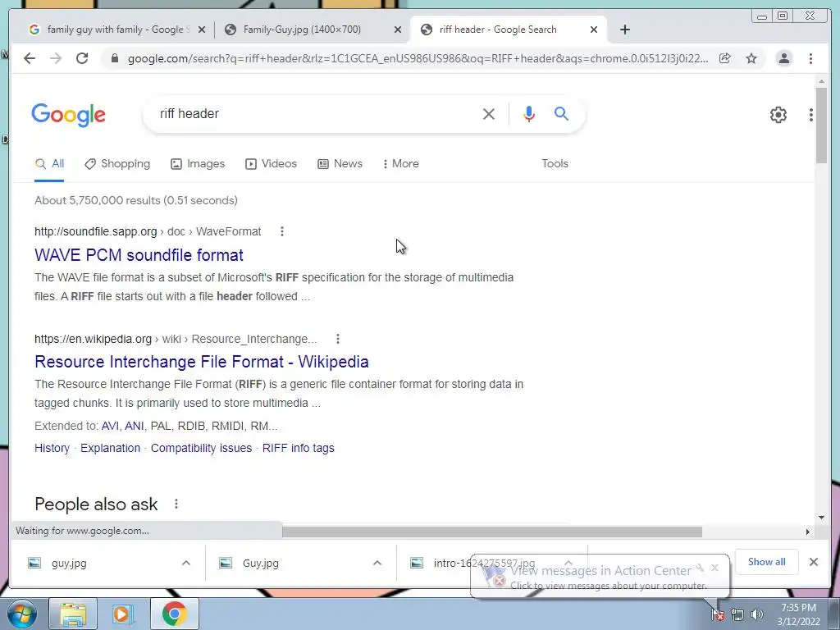Submit search with magnifier icon
Screen dimensions: 840x630
click(x=561, y=113)
